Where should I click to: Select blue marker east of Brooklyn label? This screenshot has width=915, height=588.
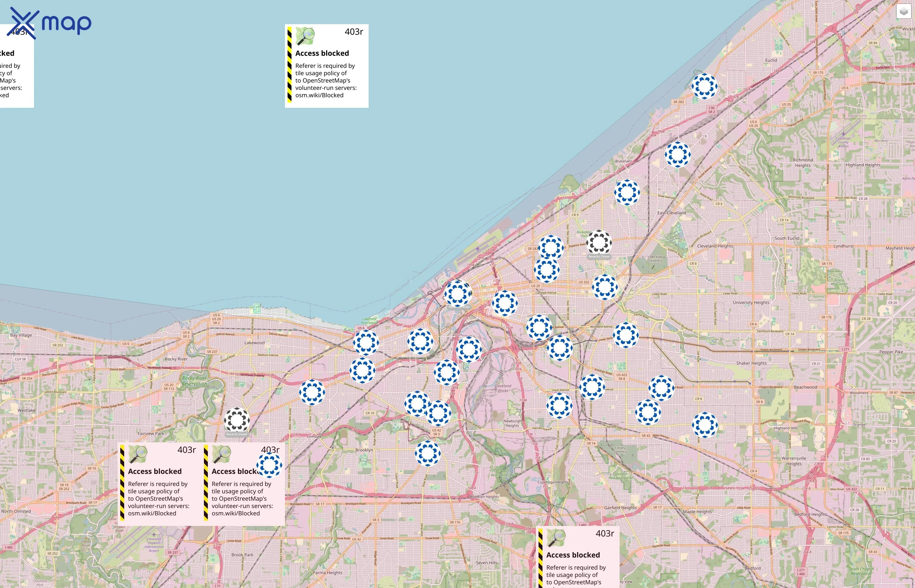coord(428,454)
